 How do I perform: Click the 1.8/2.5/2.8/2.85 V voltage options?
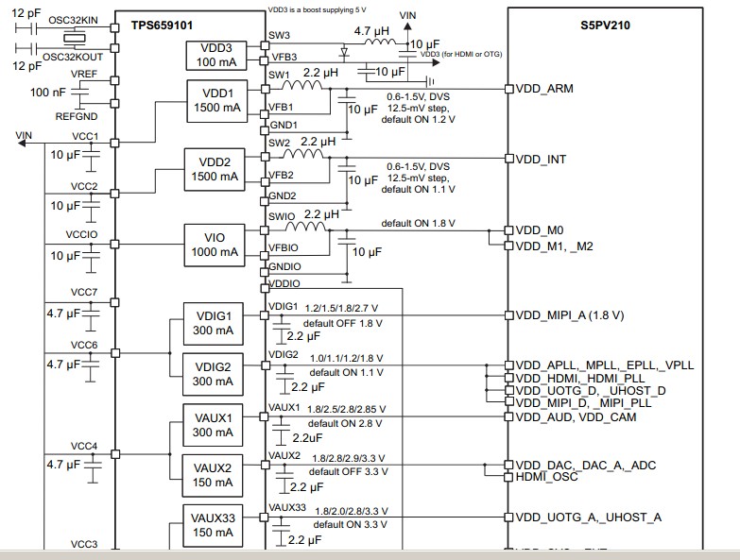click(x=347, y=409)
